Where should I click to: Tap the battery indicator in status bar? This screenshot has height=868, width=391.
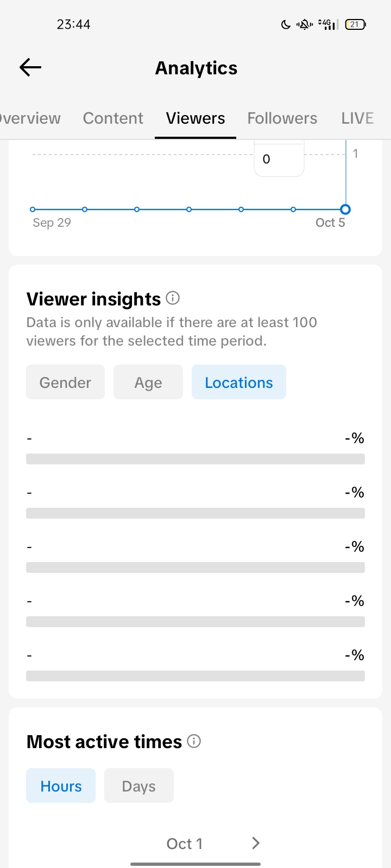(x=356, y=24)
